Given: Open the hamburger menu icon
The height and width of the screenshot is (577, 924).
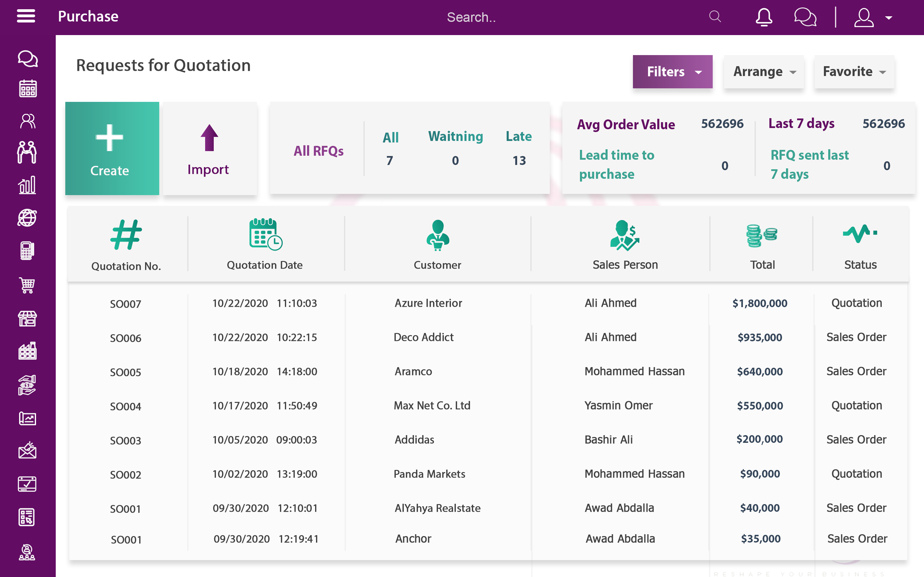Looking at the screenshot, I should tap(26, 16).
